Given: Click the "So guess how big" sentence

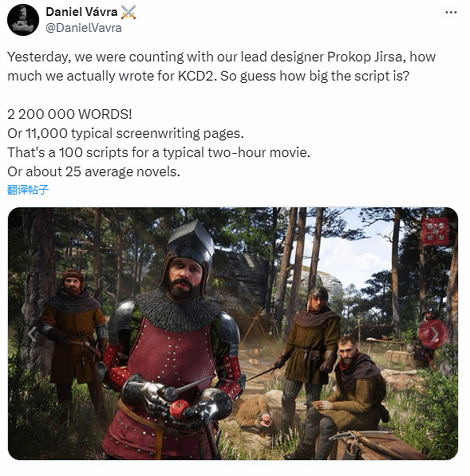Looking at the screenshot, I should coord(314,76).
